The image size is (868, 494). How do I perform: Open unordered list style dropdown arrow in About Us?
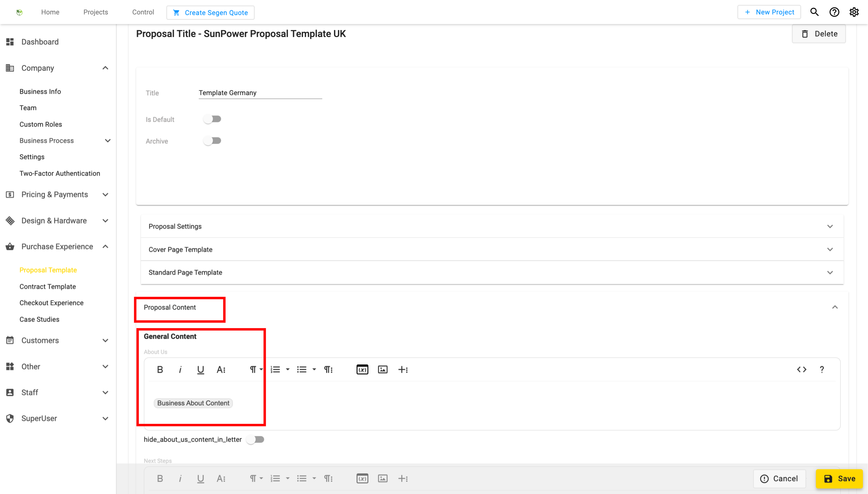coord(314,370)
